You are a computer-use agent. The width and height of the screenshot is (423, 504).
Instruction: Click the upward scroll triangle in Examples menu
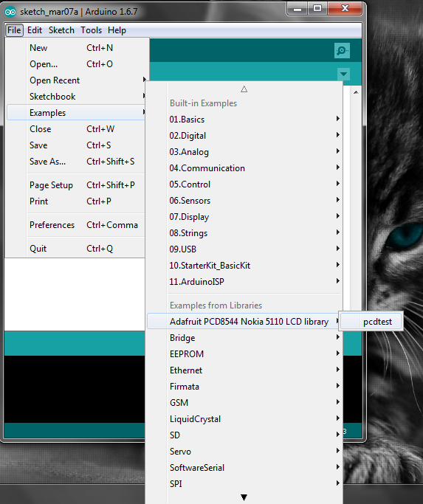[244, 89]
